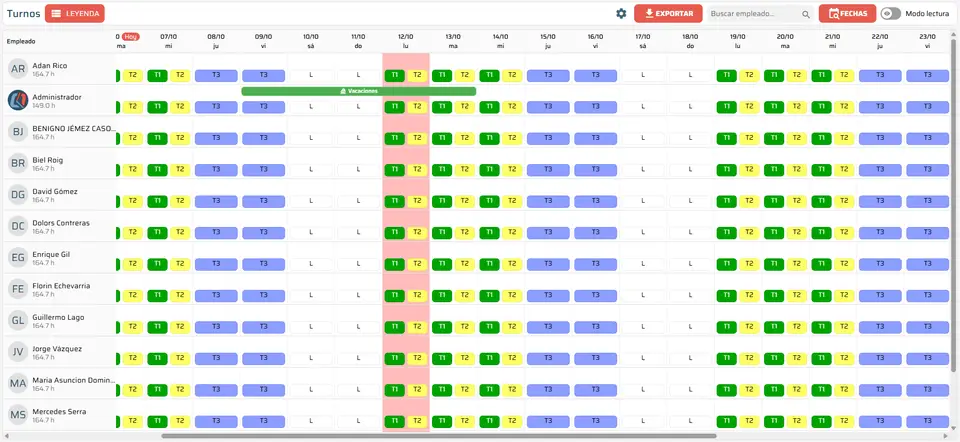Select the 09/10 viernes column header
This screenshot has height=442, width=960.
[263, 41]
